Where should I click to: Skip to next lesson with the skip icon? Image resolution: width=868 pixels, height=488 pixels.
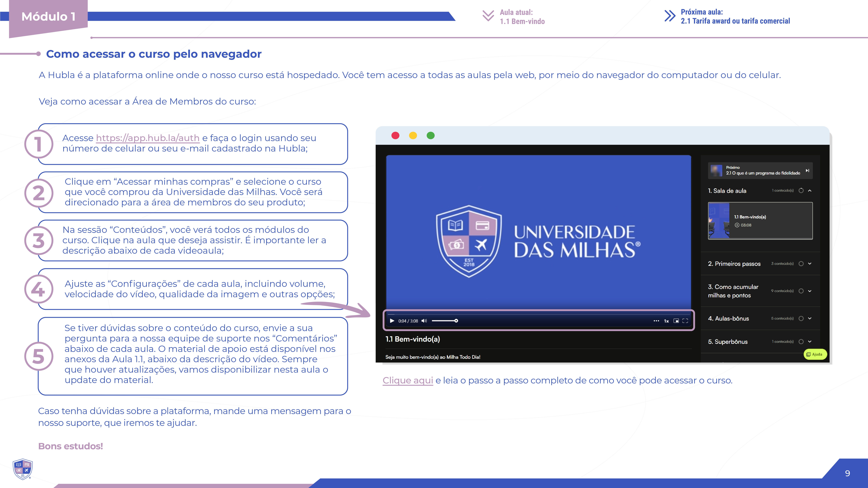coord(807,170)
